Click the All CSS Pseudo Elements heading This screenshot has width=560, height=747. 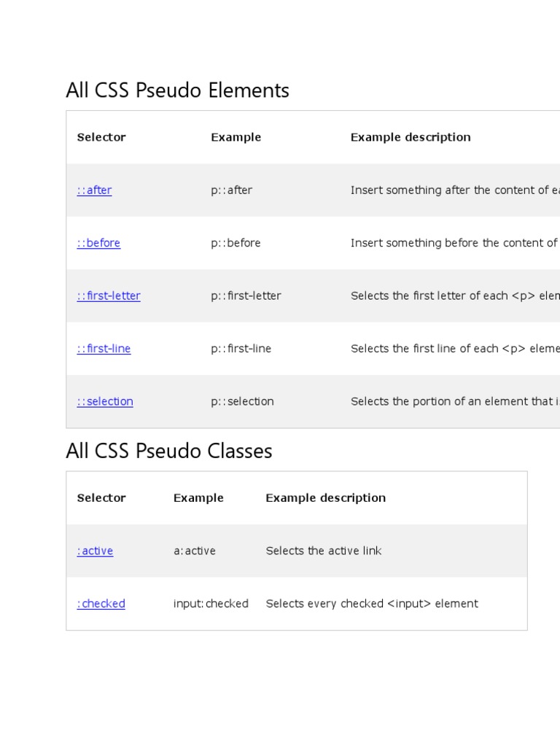pyautogui.click(x=177, y=90)
